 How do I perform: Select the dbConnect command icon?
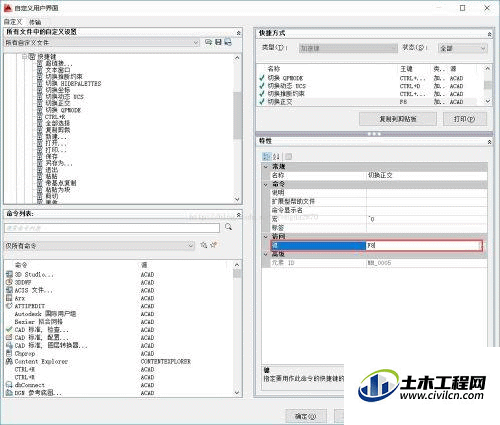pyautogui.click(x=9, y=385)
